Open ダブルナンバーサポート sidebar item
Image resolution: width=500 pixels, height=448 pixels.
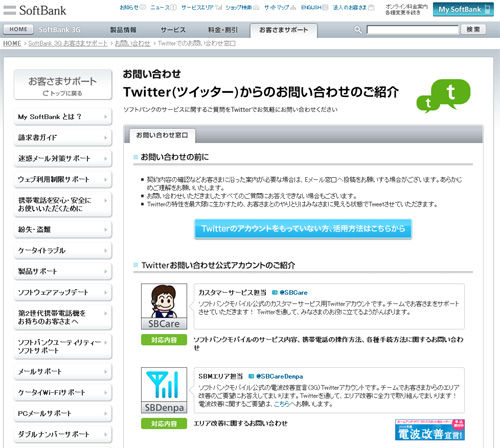tap(63, 434)
